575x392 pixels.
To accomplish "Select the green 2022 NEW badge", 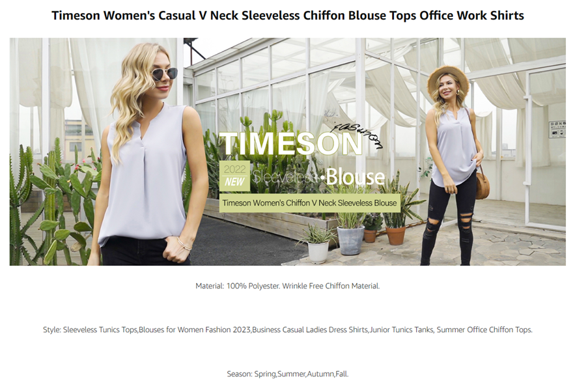I will pyautogui.click(x=234, y=176).
